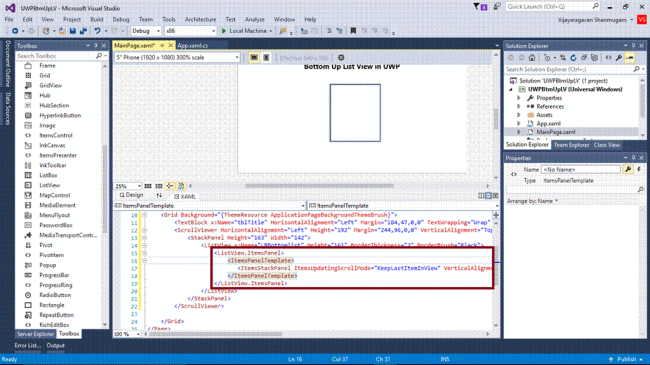Open the Debug menu
The width and height of the screenshot is (650, 365).
pos(121,19)
